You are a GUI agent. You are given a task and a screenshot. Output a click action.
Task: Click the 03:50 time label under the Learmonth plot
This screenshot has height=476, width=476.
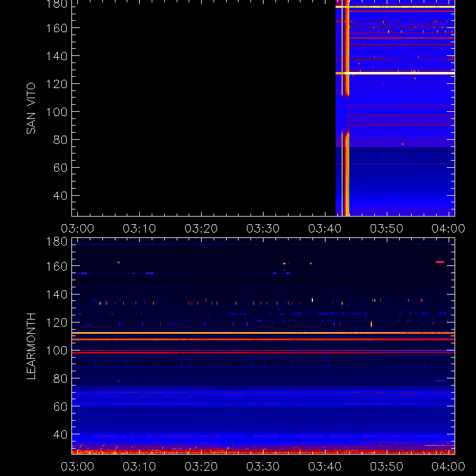click(x=386, y=466)
